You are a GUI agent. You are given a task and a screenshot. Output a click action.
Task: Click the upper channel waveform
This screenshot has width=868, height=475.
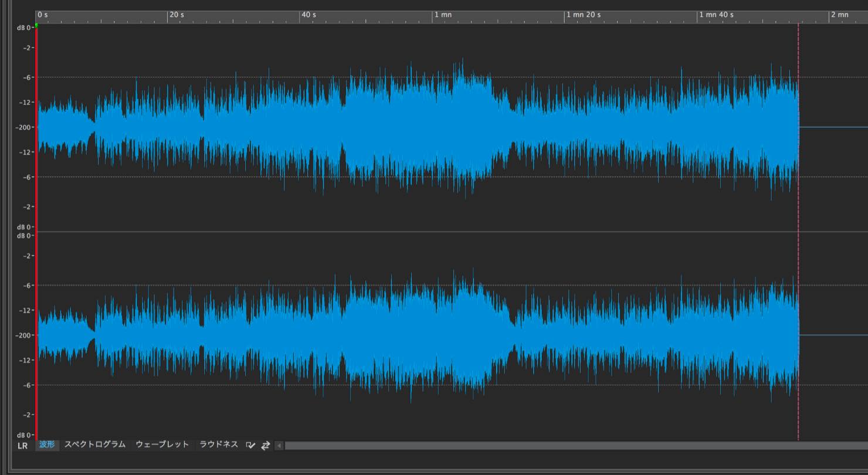click(418, 127)
